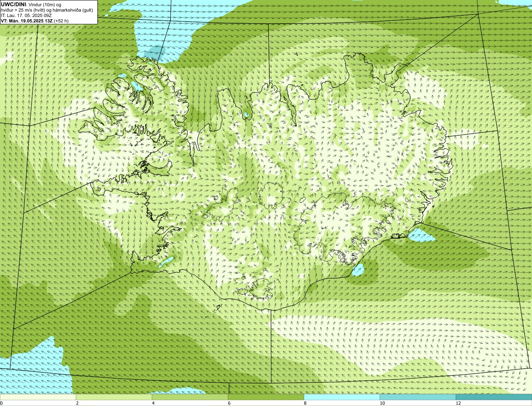Click the 6–8 m/s legend swatch

[266, 397]
